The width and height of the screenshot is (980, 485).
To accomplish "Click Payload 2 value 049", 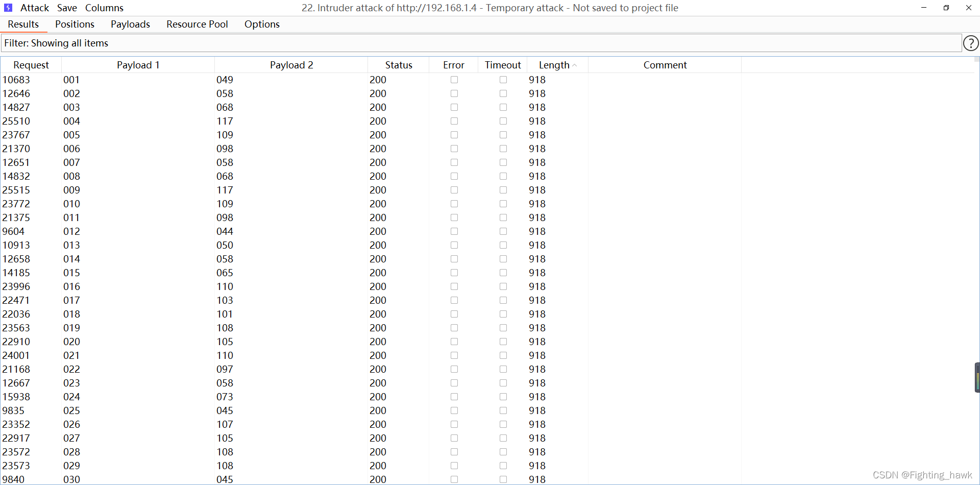I will (x=225, y=80).
